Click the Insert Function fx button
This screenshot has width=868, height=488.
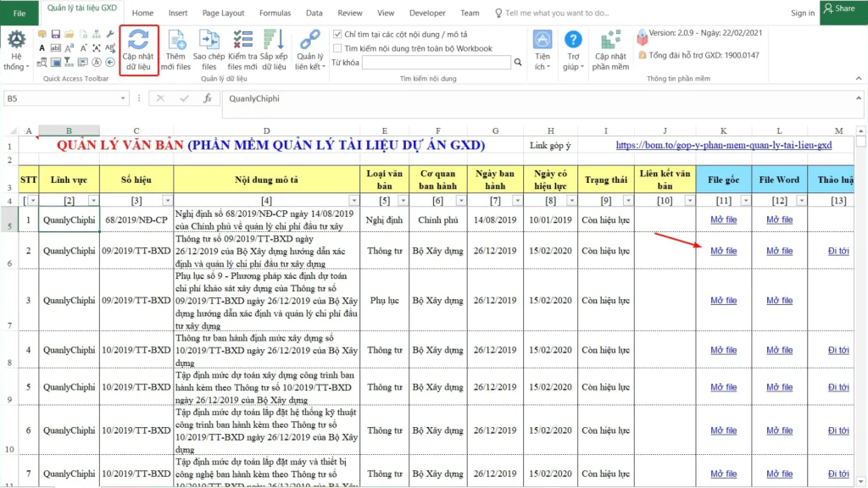coord(208,98)
